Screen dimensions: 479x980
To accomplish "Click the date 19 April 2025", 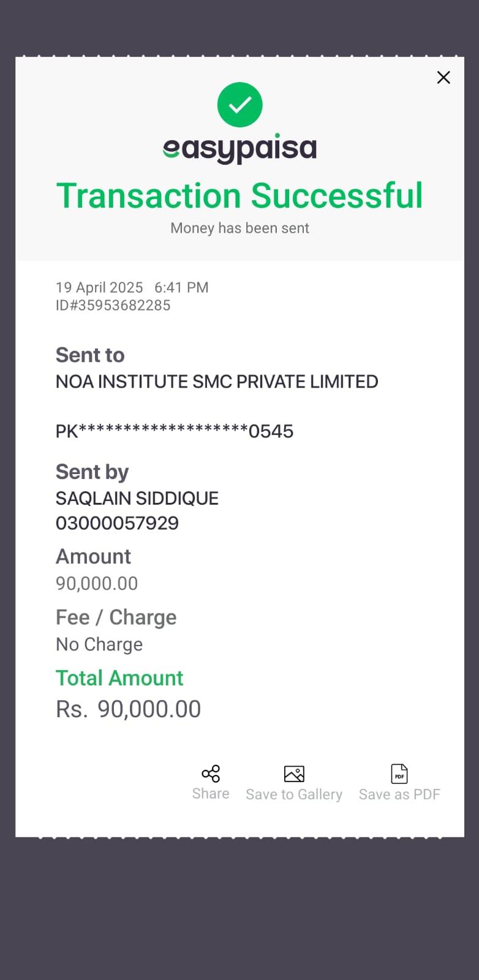I will tap(99, 288).
